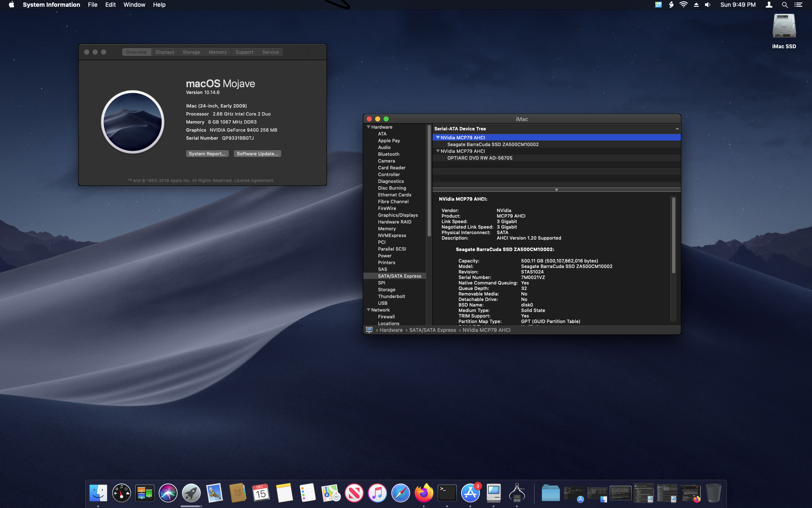This screenshot has width=812, height=508.
Task: Open the Edit menu
Action: tap(110, 5)
